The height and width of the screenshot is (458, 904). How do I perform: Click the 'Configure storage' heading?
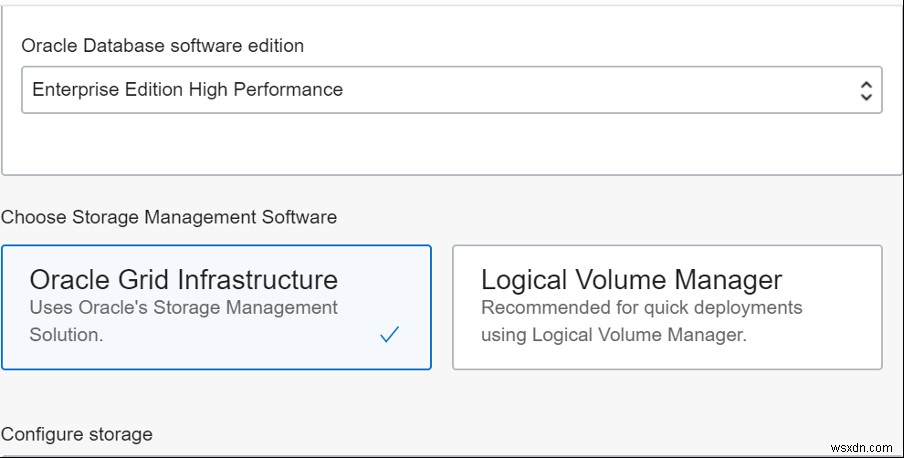[x=77, y=434]
